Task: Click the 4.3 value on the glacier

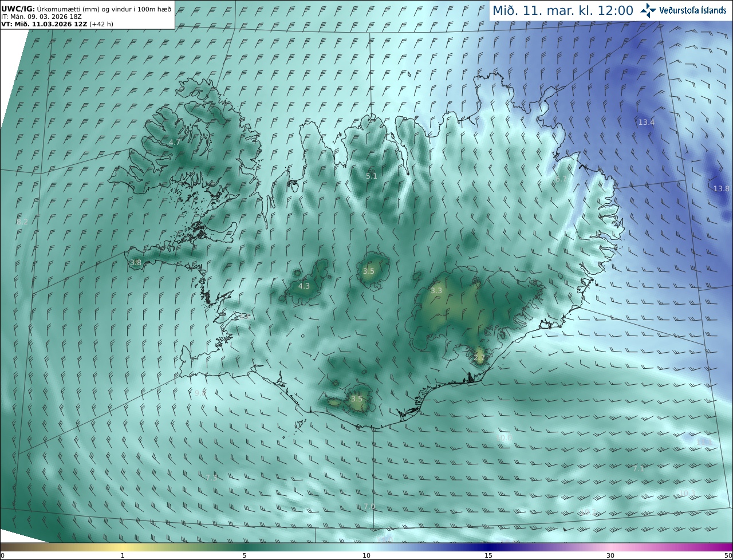Action: coord(304,286)
